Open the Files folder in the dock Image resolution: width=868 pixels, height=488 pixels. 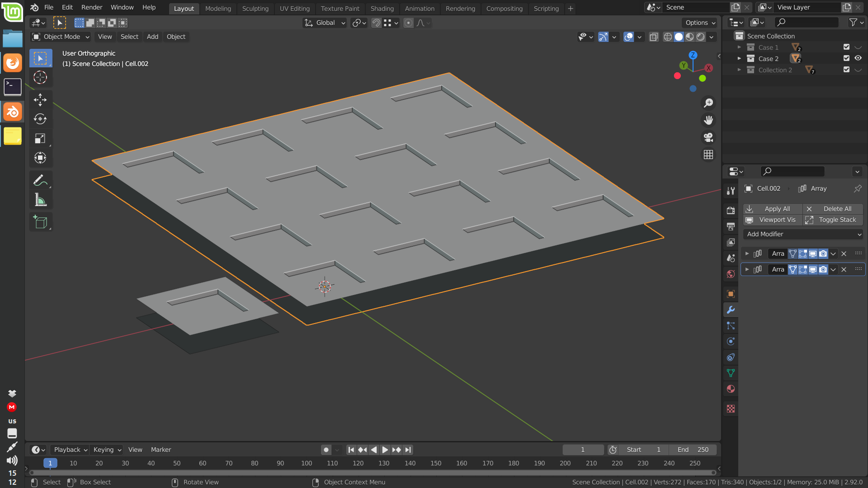[13, 39]
